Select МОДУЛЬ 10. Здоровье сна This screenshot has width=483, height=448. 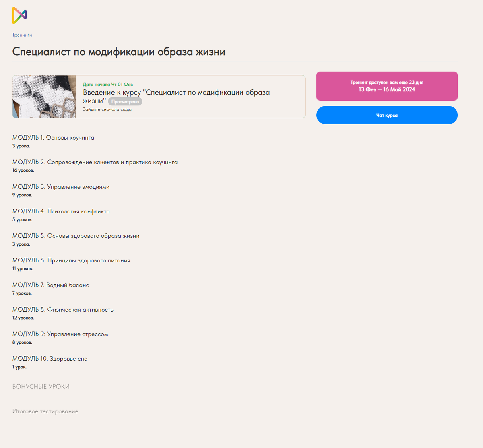pos(50,359)
